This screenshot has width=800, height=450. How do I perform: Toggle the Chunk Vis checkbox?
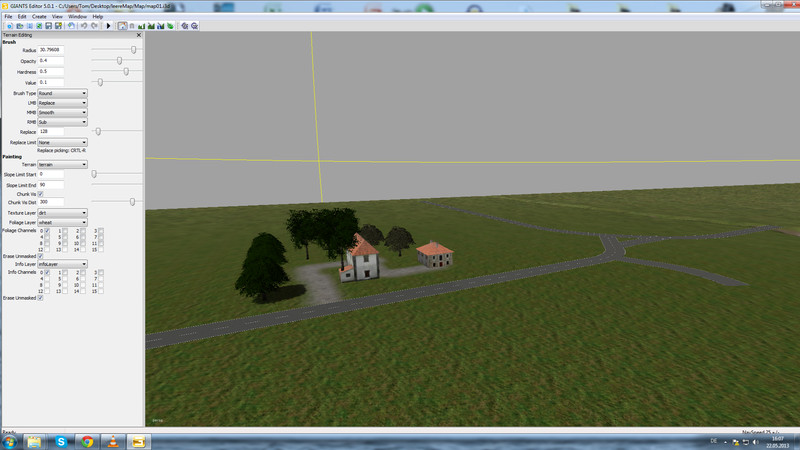point(40,194)
